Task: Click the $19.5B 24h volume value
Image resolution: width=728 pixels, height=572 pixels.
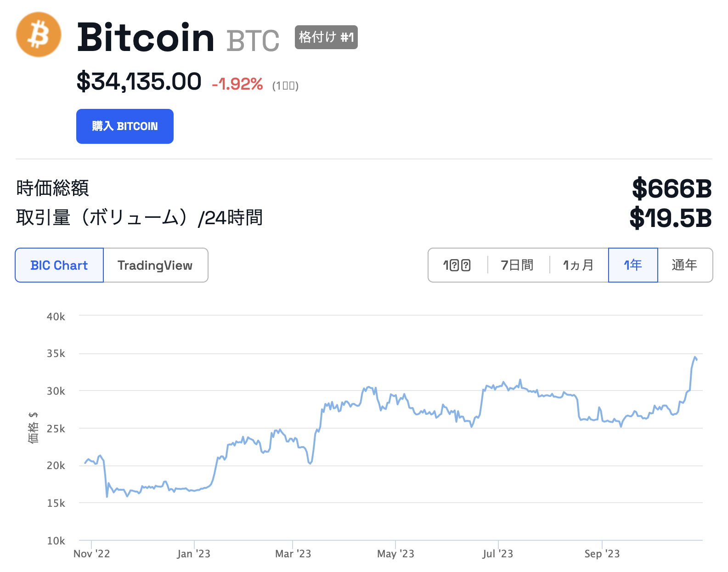Action: point(671,218)
